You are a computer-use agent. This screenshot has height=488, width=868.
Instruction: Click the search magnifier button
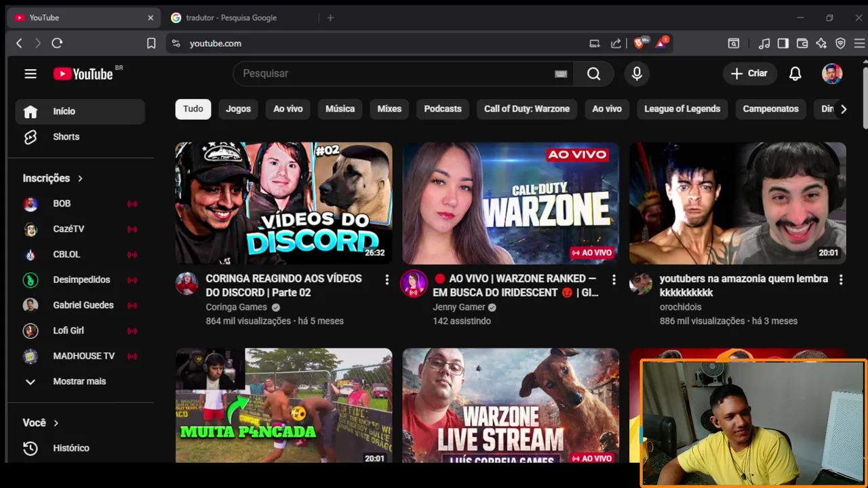(593, 73)
